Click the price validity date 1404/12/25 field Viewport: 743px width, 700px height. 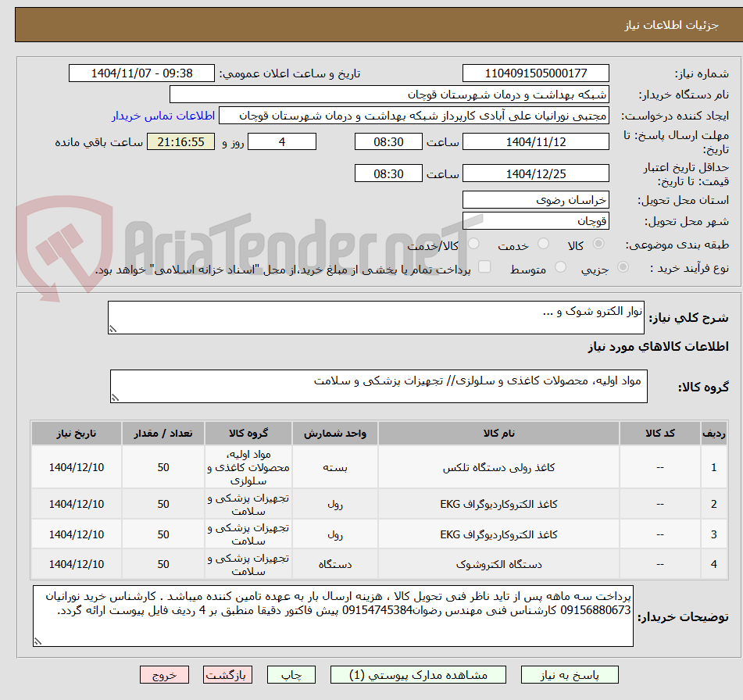(x=535, y=173)
